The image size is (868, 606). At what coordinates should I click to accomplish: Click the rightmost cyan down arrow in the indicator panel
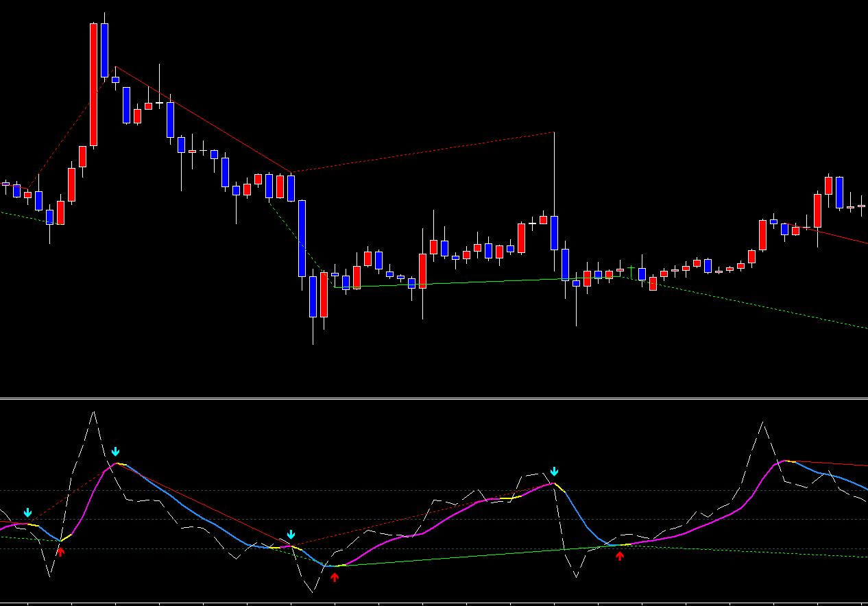point(555,472)
